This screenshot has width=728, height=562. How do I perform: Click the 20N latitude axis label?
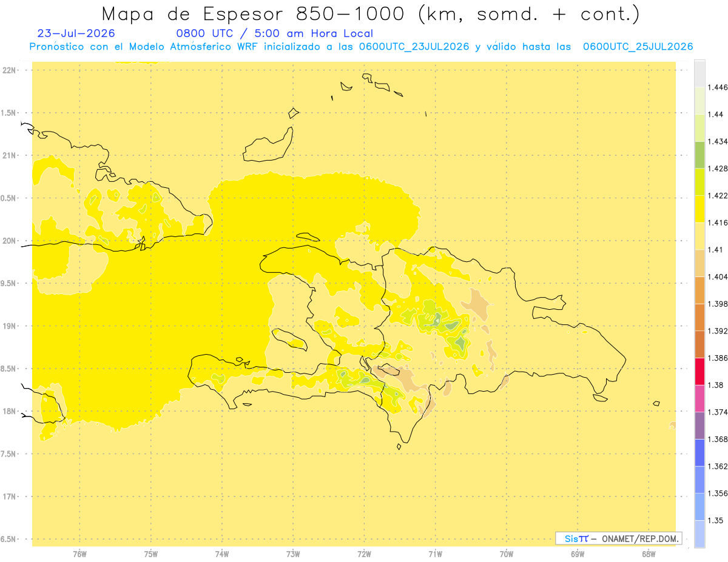coord(9,241)
